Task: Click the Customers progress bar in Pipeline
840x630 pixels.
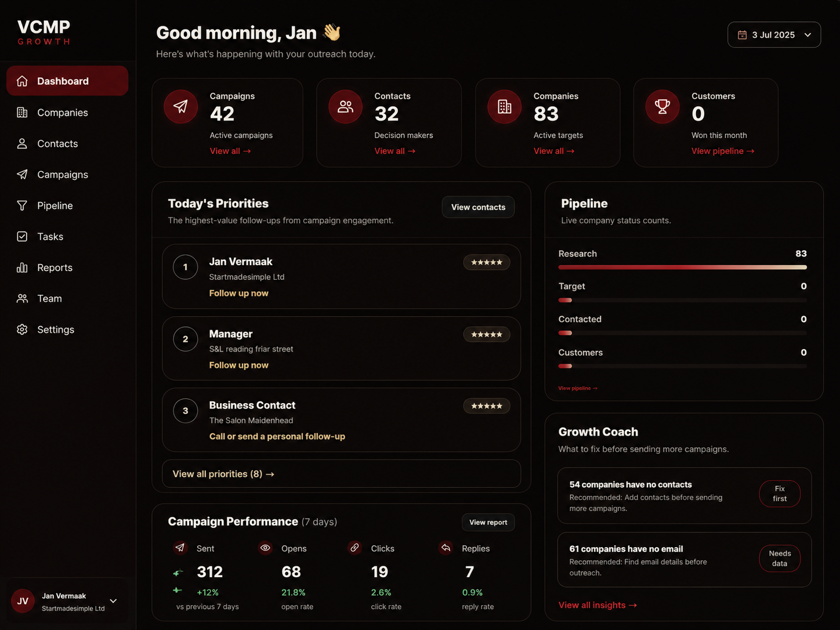Action: 682,366
